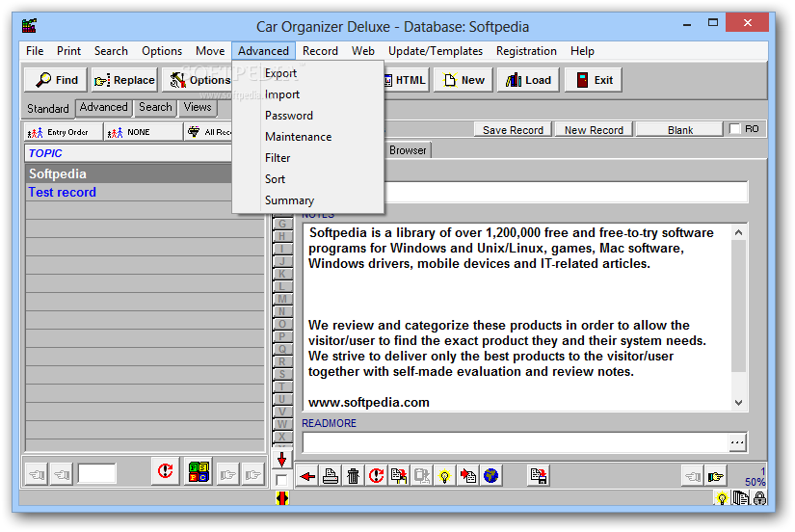Open the Record menu

[320, 51]
